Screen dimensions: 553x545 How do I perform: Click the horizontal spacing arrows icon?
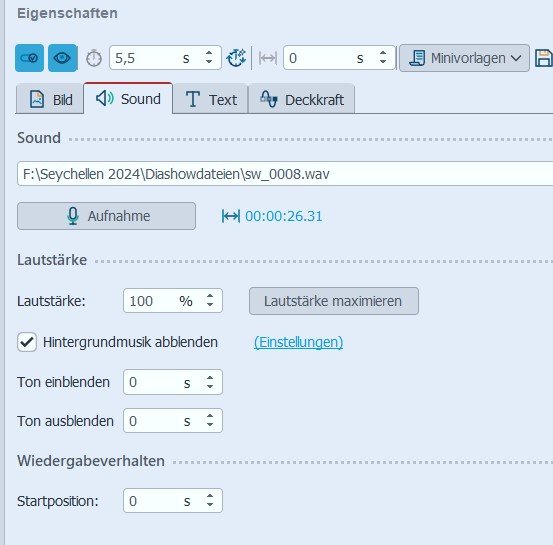(x=268, y=58)
